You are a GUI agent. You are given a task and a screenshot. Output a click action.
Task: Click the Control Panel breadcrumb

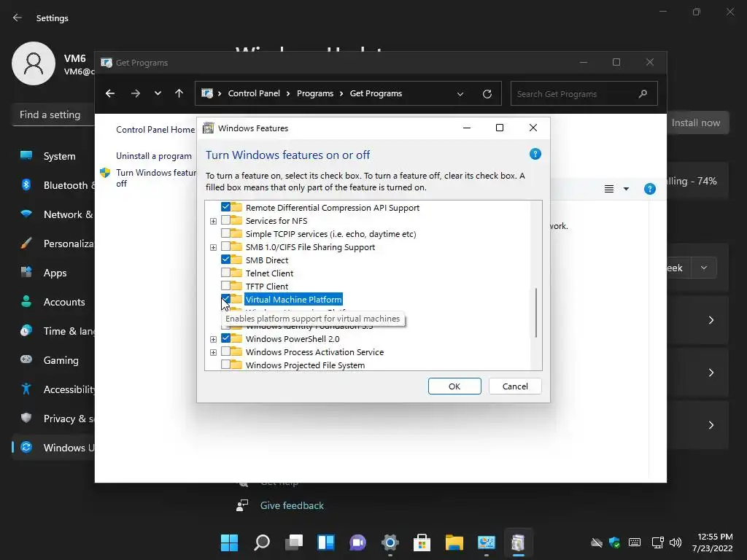tap(254, 93)
